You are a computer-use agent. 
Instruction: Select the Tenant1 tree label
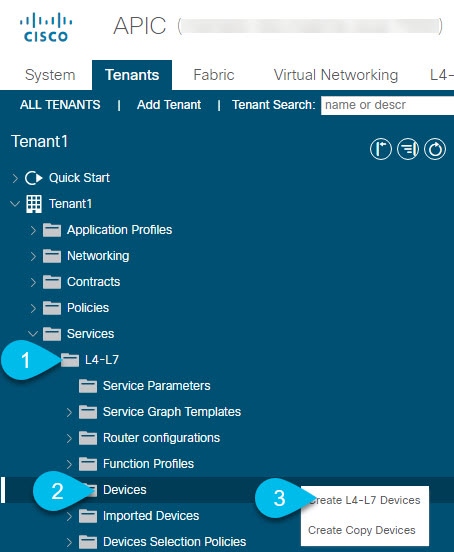tap(70, 204)
